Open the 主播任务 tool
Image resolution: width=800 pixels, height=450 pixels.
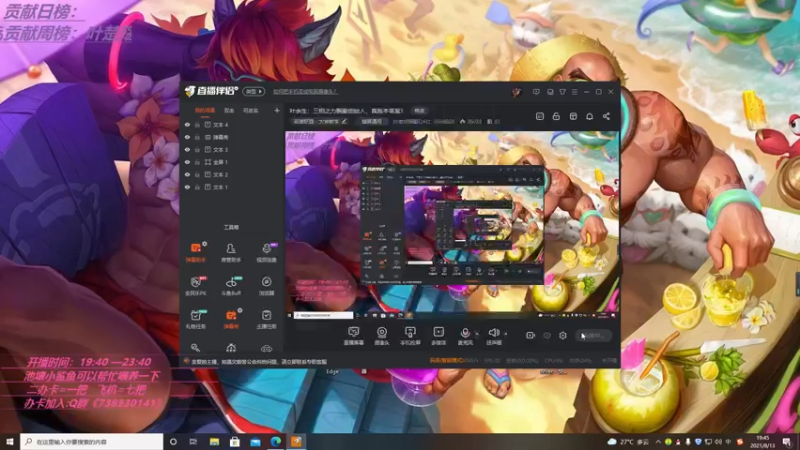click(x=266, y=319)
